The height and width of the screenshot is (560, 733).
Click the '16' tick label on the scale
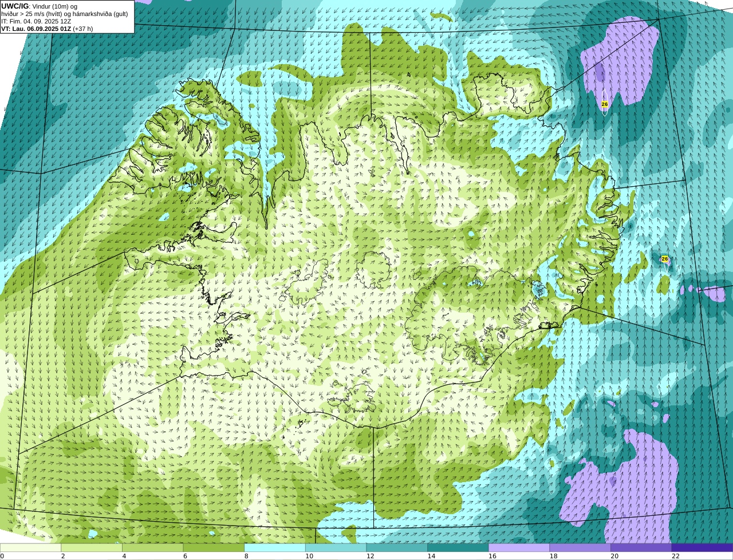pyautogui.click(x=492, y=556)
